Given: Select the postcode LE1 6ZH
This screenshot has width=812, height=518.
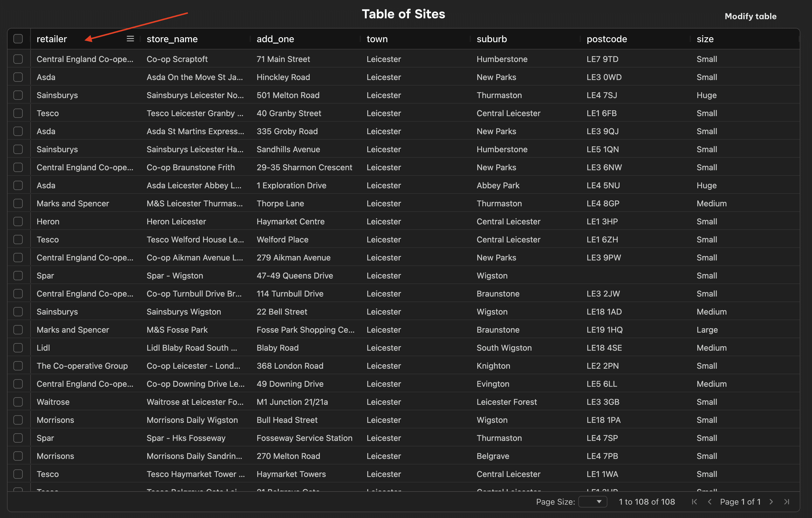Looking at the screenshot, I should coord(602,240).
